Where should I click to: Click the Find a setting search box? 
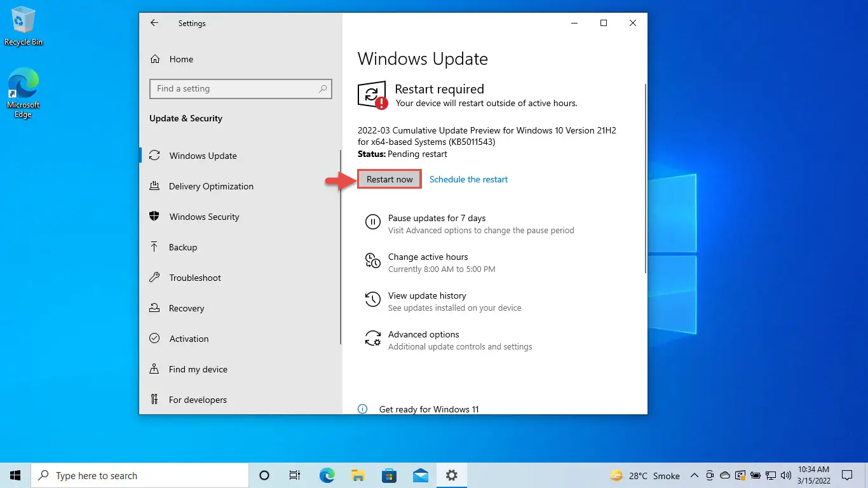pyautogui.click(x=241, y=89)
